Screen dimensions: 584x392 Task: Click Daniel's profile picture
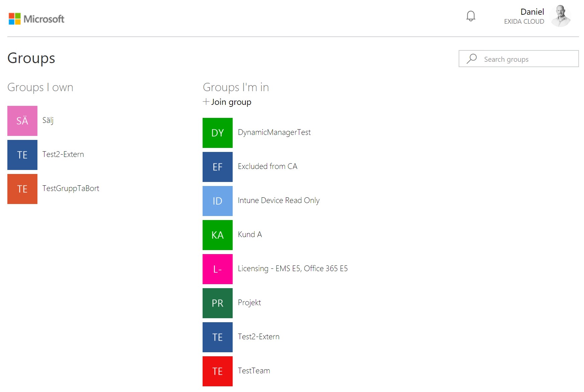coord(560,16)
